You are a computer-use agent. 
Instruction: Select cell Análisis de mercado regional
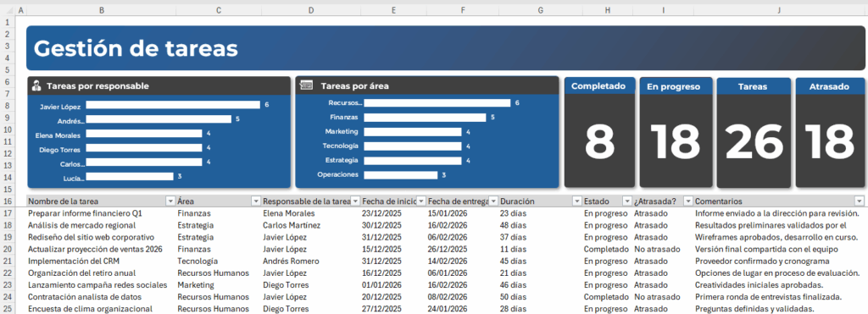click(x=101, y=225)
